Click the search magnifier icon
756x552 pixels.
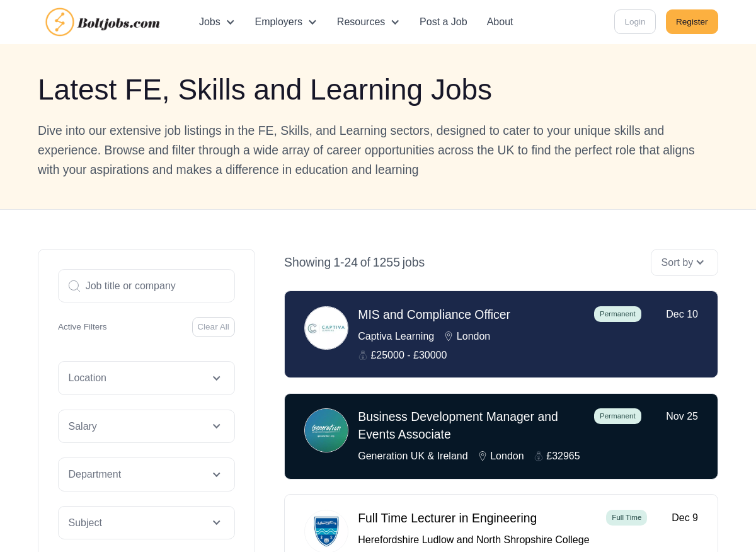tap(74, 286)
